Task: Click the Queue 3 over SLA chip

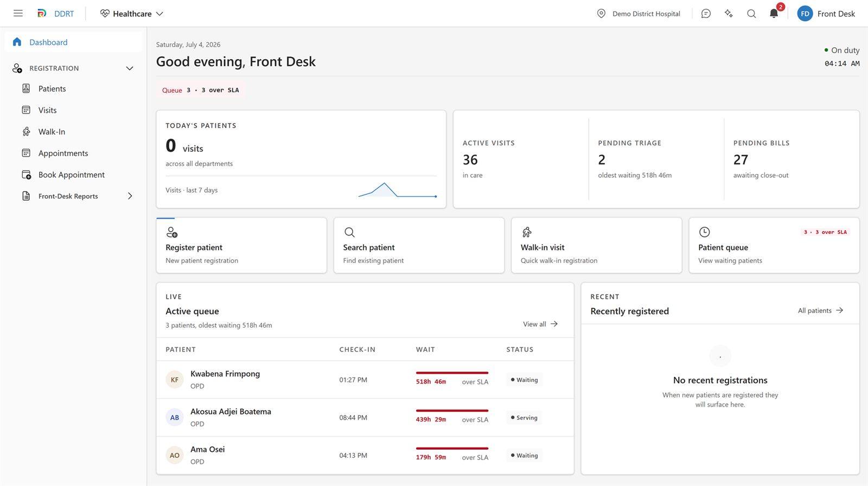Action: [x=201, y=90]
